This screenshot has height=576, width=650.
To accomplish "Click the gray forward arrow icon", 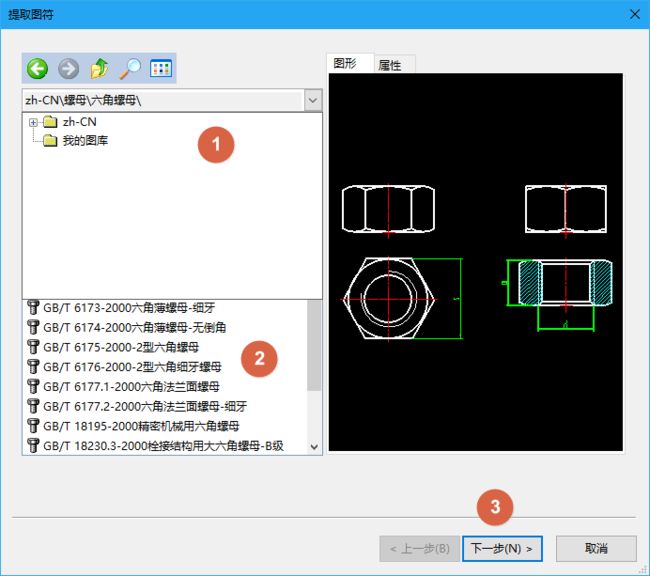I will pyautogui.click(x=68, y=68).
